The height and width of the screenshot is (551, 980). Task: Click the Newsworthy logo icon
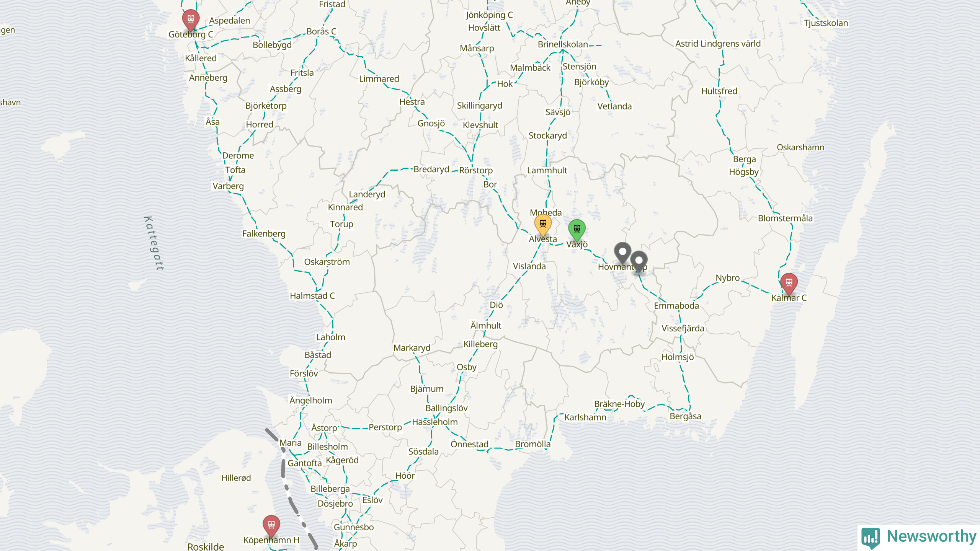coord(871,538)
